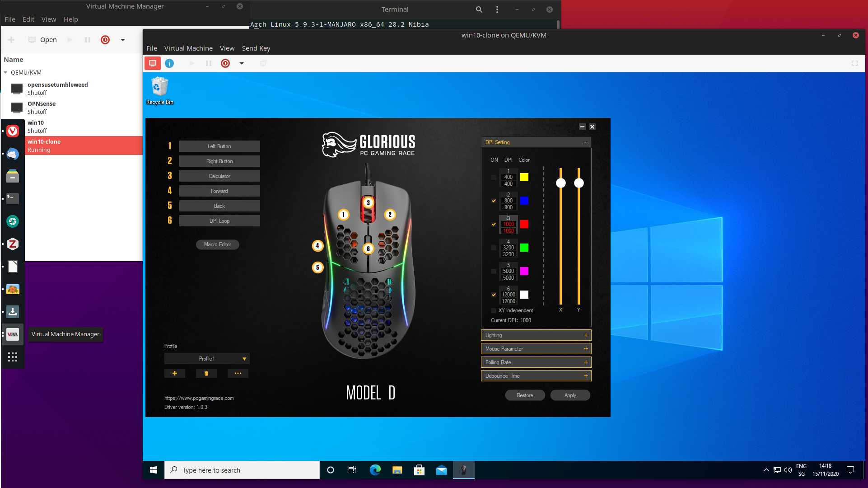Click Calculator button assignment
The height and width of the screenshot is (488, 868).
[x=219, y=176]
